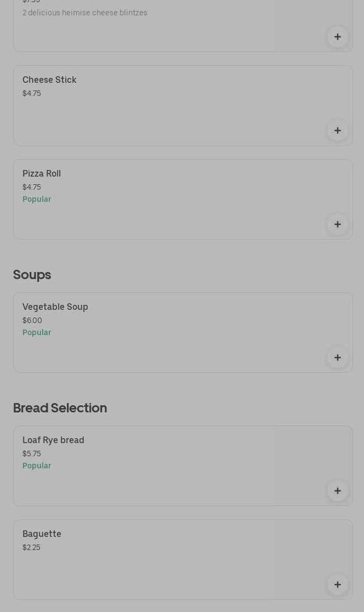Open the Cheese Stick item title
Image resolution: width=364 pixels, height=612 pixels.
(49, 80)
